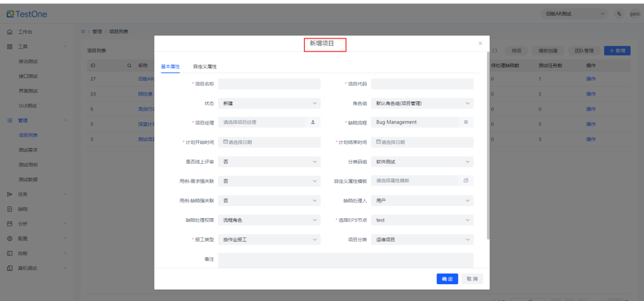This screenshot has width=644, height=301.
Task: Click the 项目名称 input field
Action: click(x=269, y=84)
